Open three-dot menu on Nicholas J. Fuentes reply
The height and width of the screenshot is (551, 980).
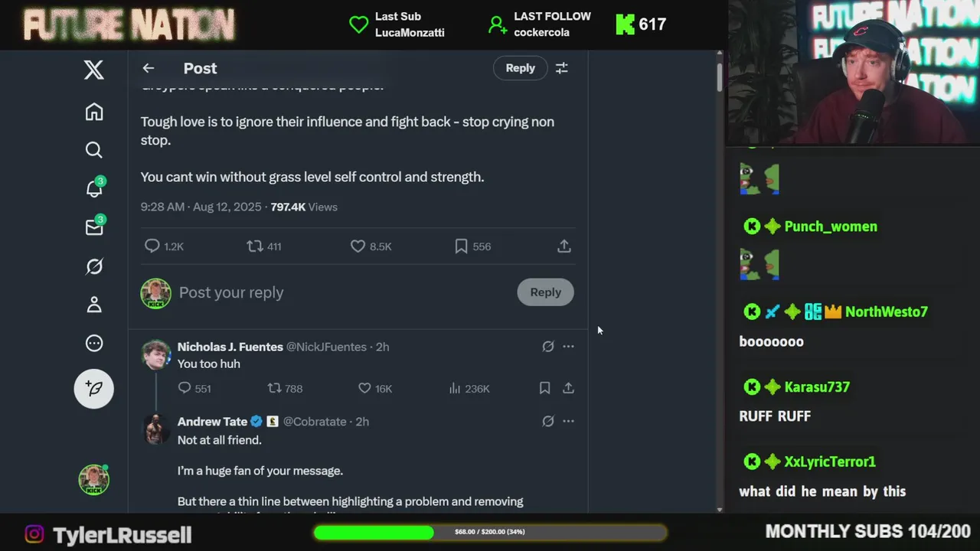[568, 347]
